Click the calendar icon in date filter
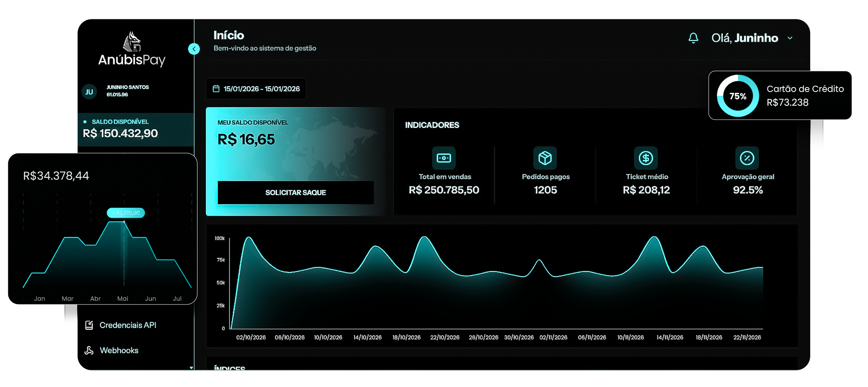868x387 pixels. coord(216,89)
